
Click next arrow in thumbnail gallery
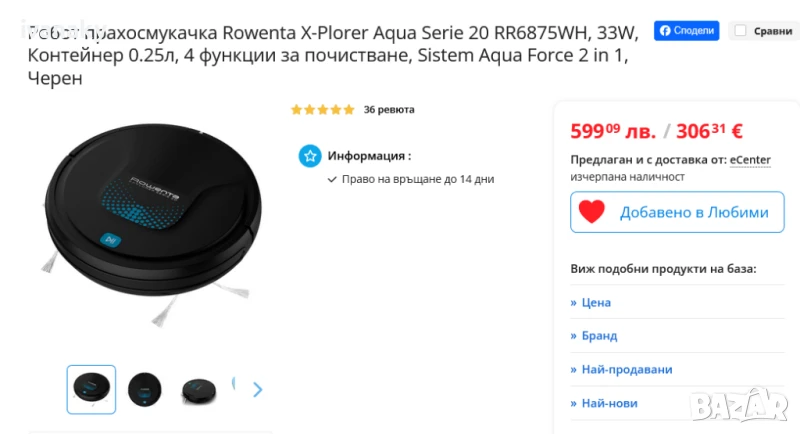coord(258,389)
